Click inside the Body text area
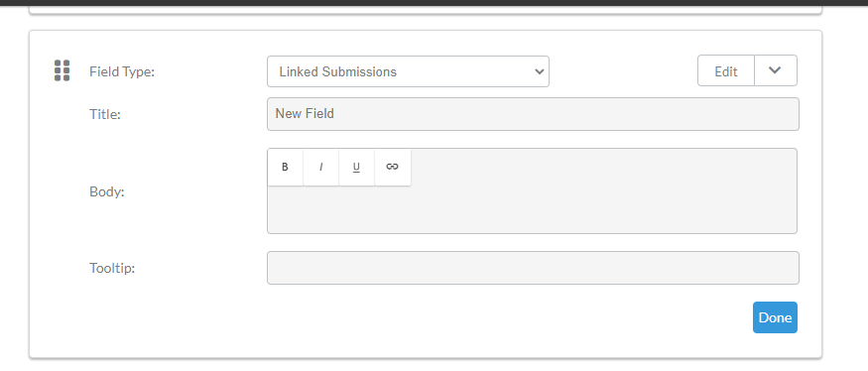The height and width of the screenshot is (371, 868). [x=532, y=209]
